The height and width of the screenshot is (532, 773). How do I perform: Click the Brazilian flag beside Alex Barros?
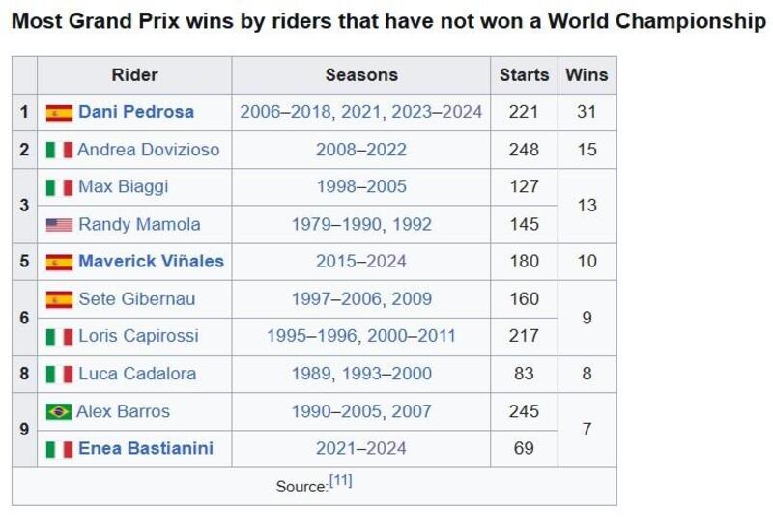(59, 411)
